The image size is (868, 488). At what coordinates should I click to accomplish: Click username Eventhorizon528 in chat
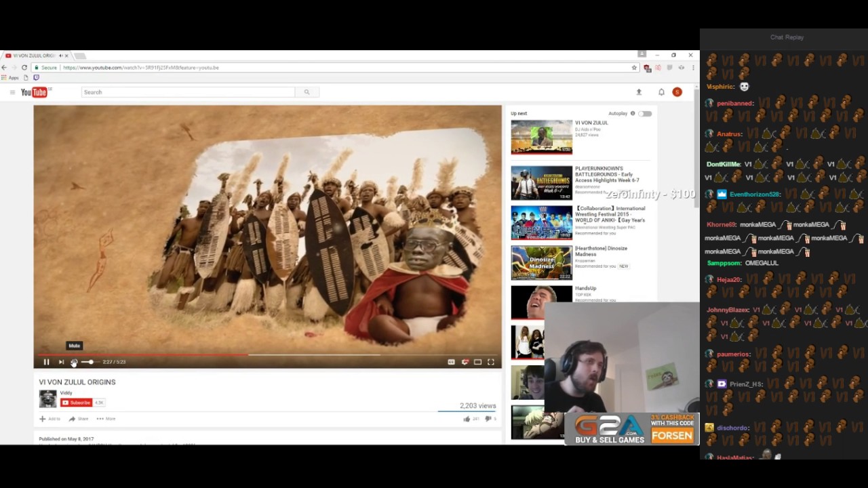(x=754, y=195)
